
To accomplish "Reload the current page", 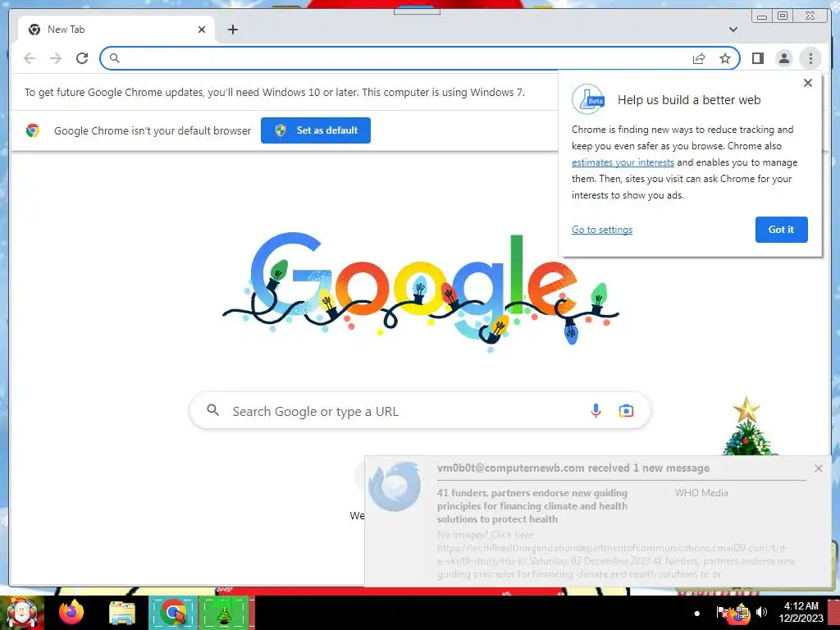I will [82, 58].
